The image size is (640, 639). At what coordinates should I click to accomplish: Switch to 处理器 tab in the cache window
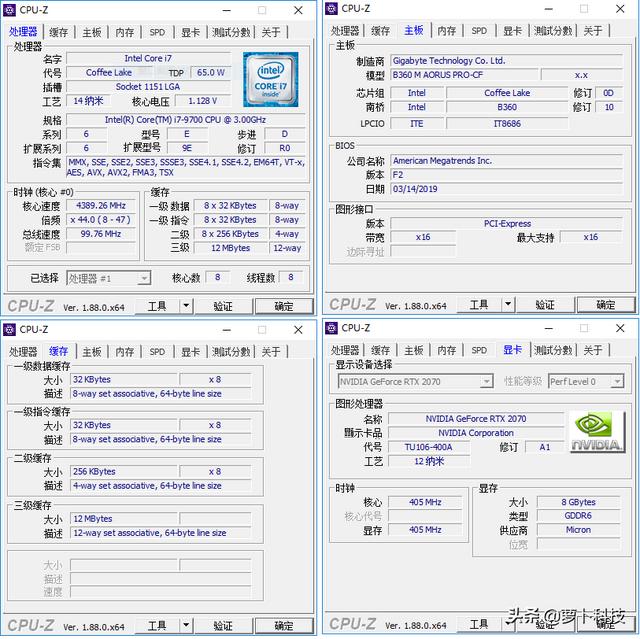(x=23, y=352)
